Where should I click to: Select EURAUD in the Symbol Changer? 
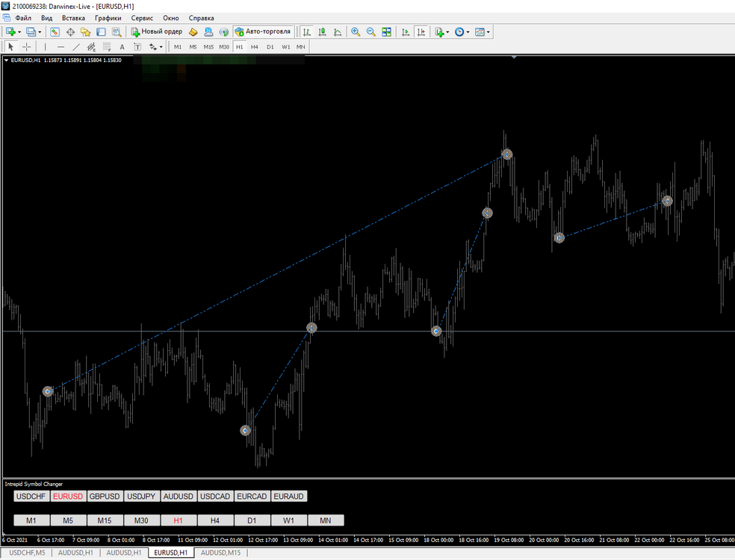click(x=289, y=497)
